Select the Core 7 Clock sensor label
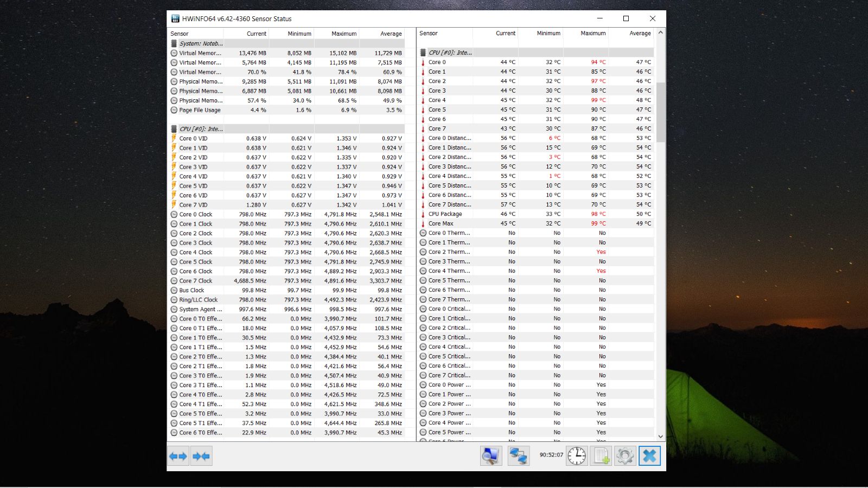868x488 pixels. coord(195,281)
